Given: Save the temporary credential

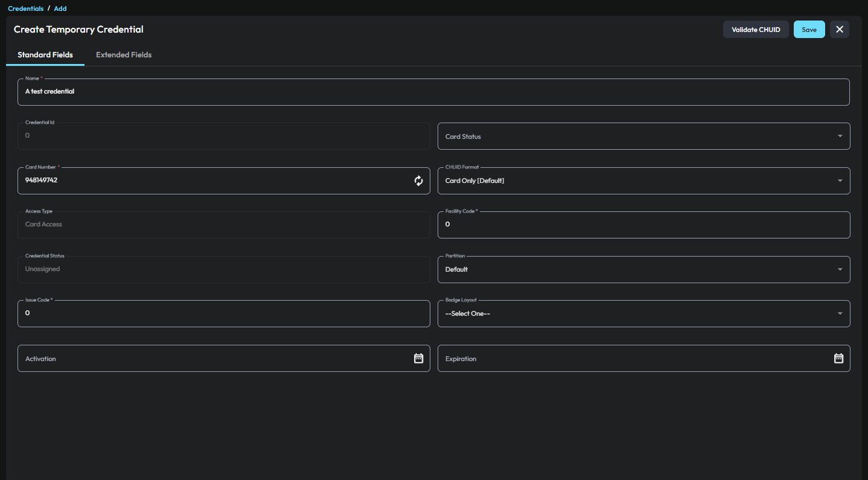Looking at the screenshot, I should [809, 30].
